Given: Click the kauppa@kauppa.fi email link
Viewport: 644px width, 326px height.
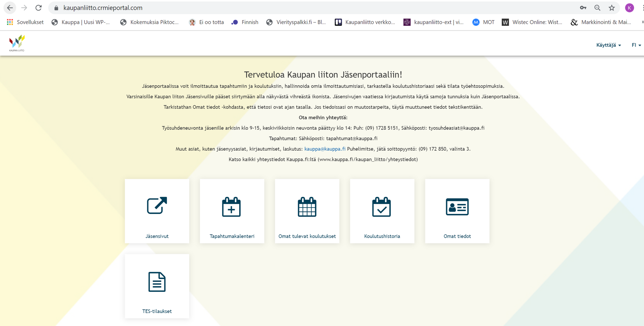Looking at the screenshot, I should pos(325,149).
